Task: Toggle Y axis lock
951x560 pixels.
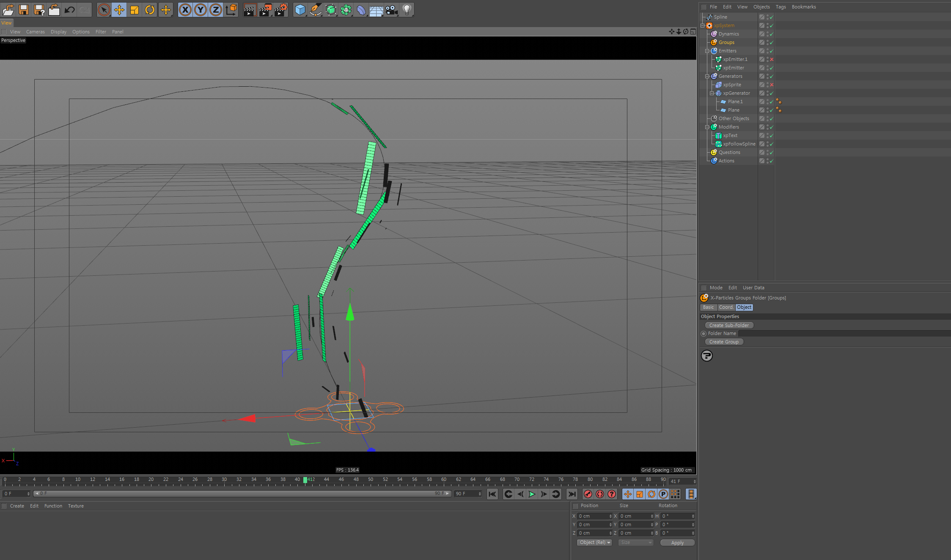Action: point(201,9)
